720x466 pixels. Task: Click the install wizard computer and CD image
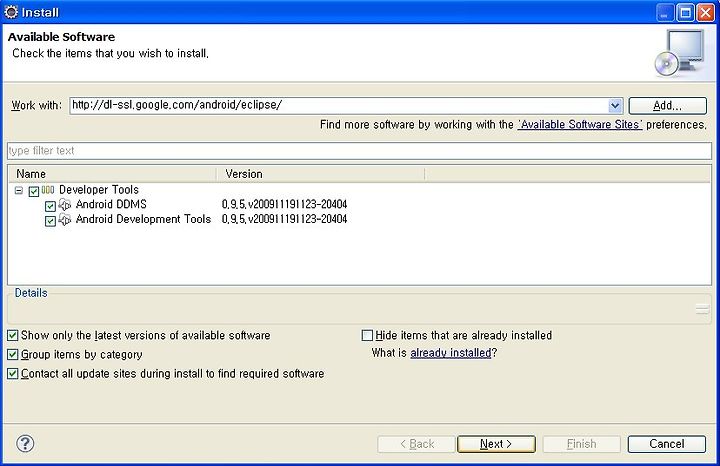click(680, 53)
